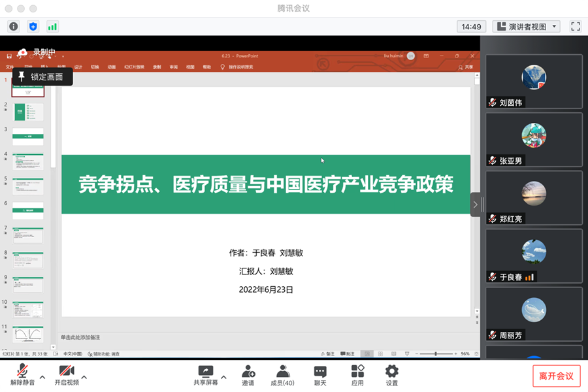The height and width of the screenshot is (392, 588).
Task: Collapse the participant video sidebar
Action: click(x=475, y=204)
